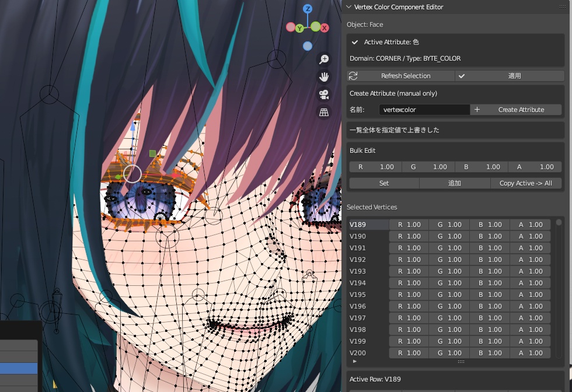Expand the small arrow beneath row V200
This screenshot has height=392, width=572.
tap(355, 361)
